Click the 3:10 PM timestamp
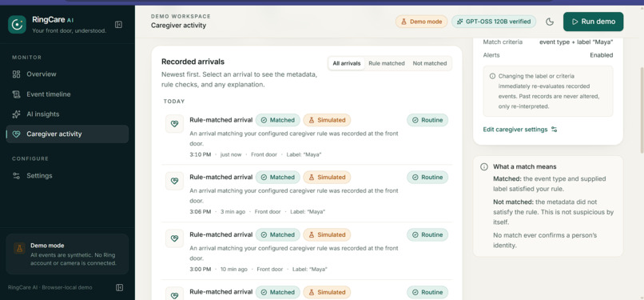Screen dimensions: 644x300 pos(201,154)
